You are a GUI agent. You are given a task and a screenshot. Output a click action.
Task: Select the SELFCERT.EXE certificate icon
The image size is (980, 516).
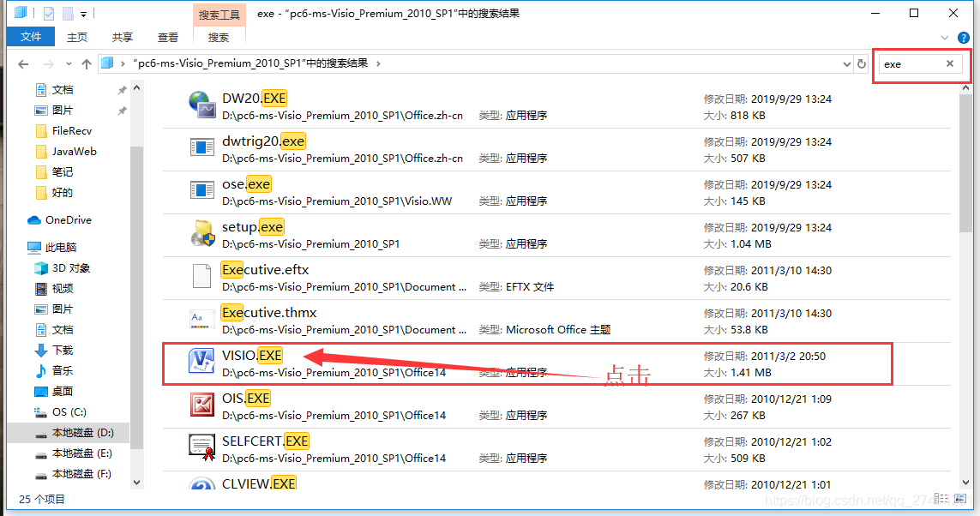[x=201, y=447]
